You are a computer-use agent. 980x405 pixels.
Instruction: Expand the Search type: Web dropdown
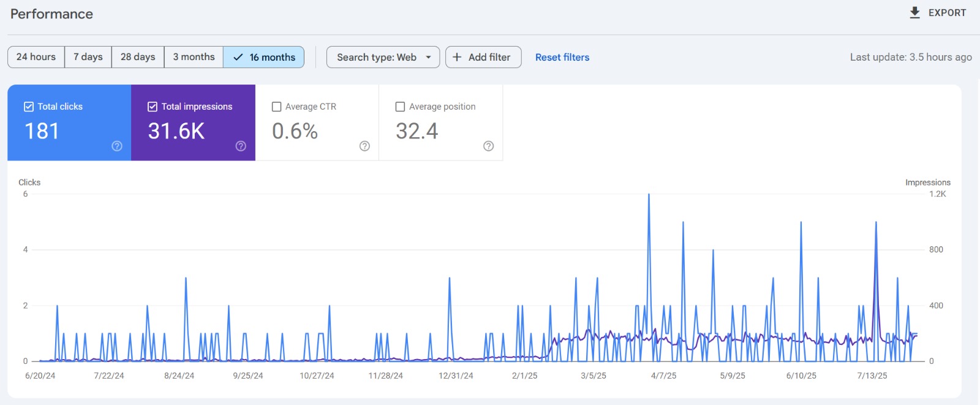(x=383, y=57)
